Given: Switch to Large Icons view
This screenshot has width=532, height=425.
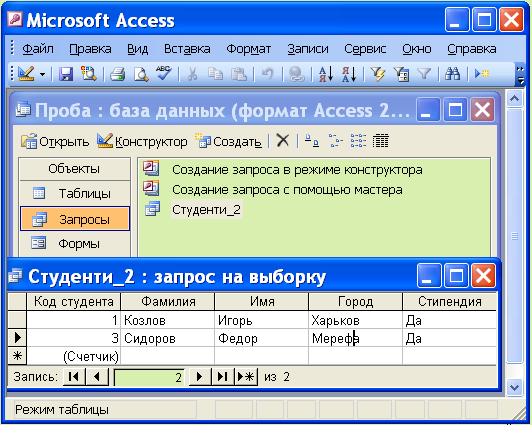Looking at the screenshot, I should tap(311, 140).
